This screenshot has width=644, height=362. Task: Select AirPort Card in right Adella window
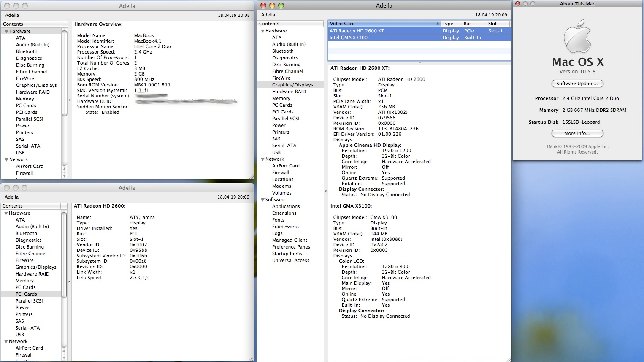click(286, 166)
